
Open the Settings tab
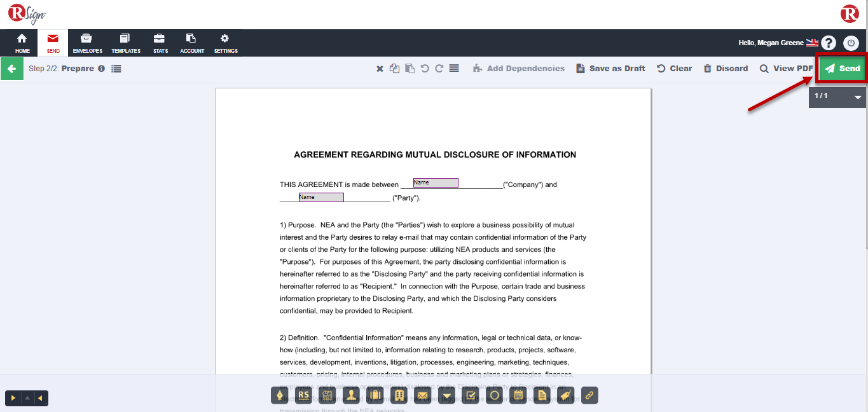pos(226,43)
